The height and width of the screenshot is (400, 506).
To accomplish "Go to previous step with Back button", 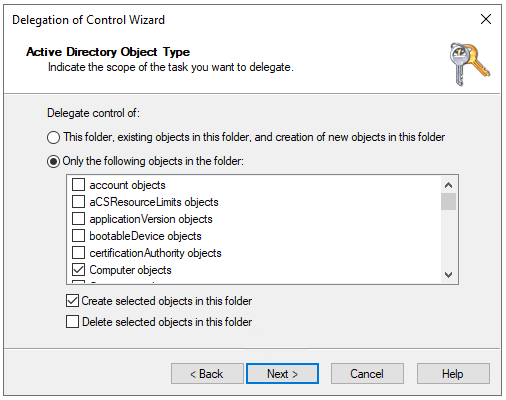I will point(207,374).
